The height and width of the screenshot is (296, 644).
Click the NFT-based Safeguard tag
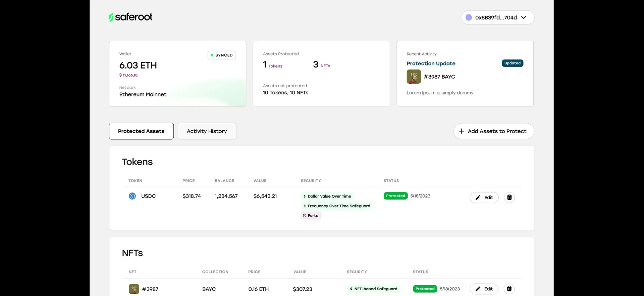click(373, 289)
